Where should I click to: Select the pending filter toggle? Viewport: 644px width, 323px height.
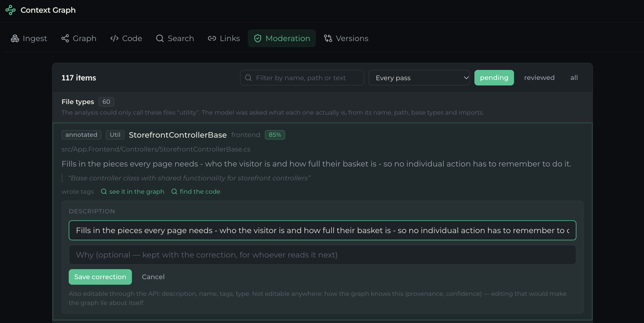494,78
